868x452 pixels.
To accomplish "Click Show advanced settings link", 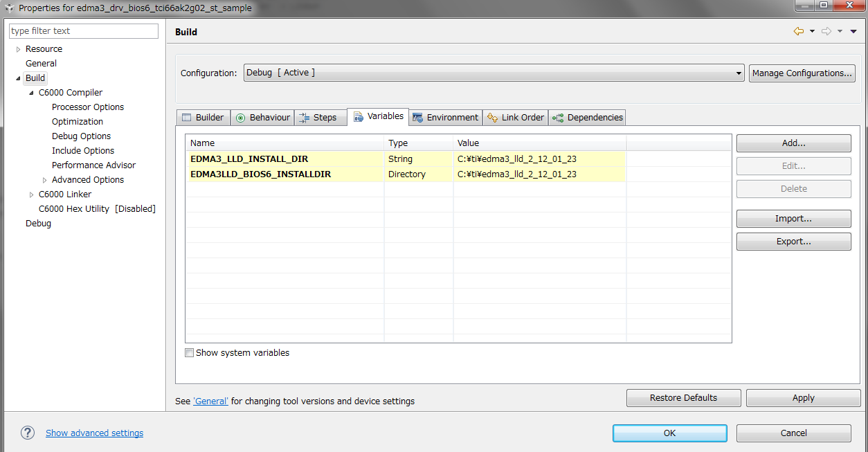I will coord(95,433).
